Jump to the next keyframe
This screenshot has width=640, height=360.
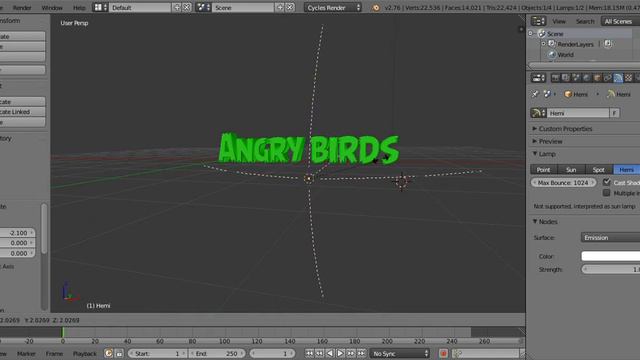click(351, 353)
